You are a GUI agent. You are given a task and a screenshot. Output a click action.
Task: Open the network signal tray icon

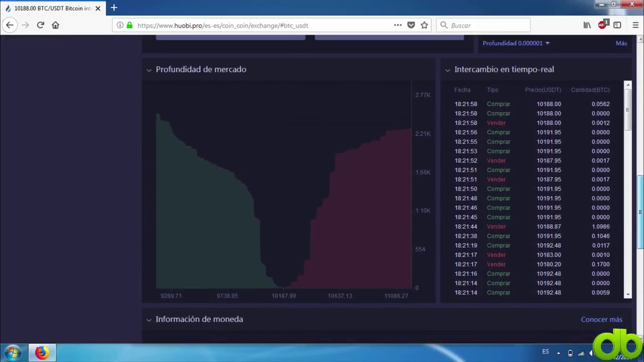(x=581, y=353)
